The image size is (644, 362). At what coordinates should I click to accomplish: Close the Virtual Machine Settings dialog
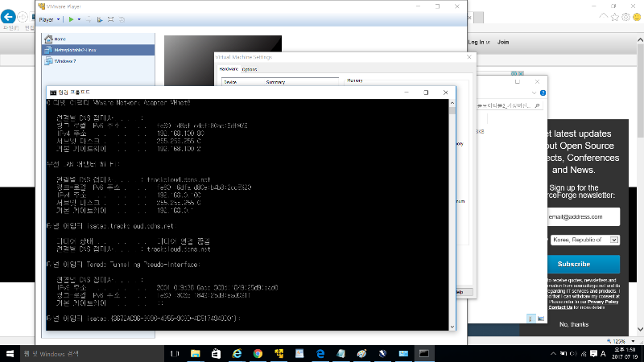[x=469, y=57]
